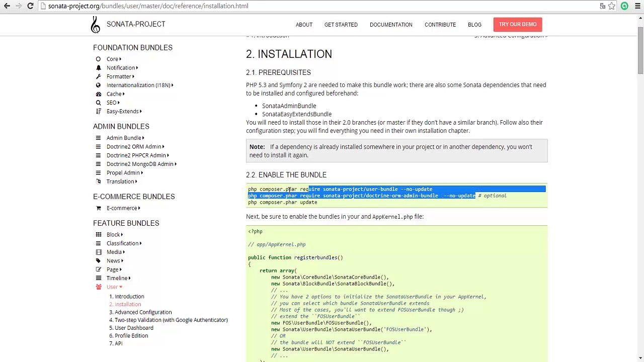This screenshot has width=644, height=362.
Task: Open the Get Started menu item
Action: click(341, 25)
